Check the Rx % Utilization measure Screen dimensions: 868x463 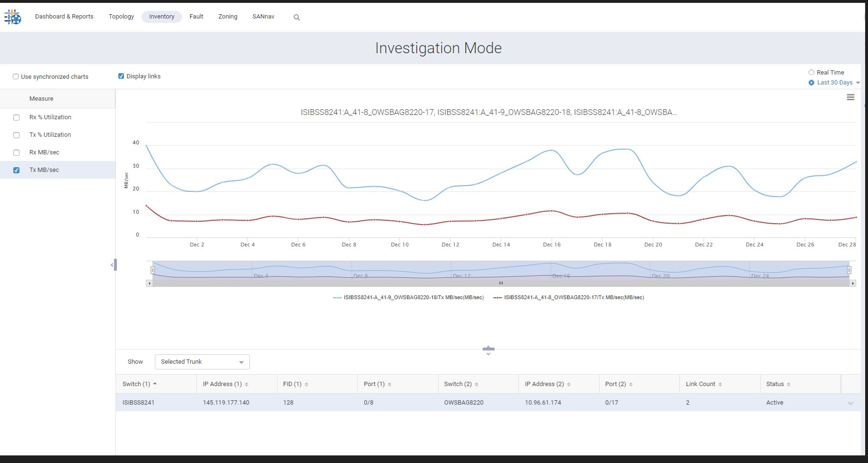coord(17,117)
